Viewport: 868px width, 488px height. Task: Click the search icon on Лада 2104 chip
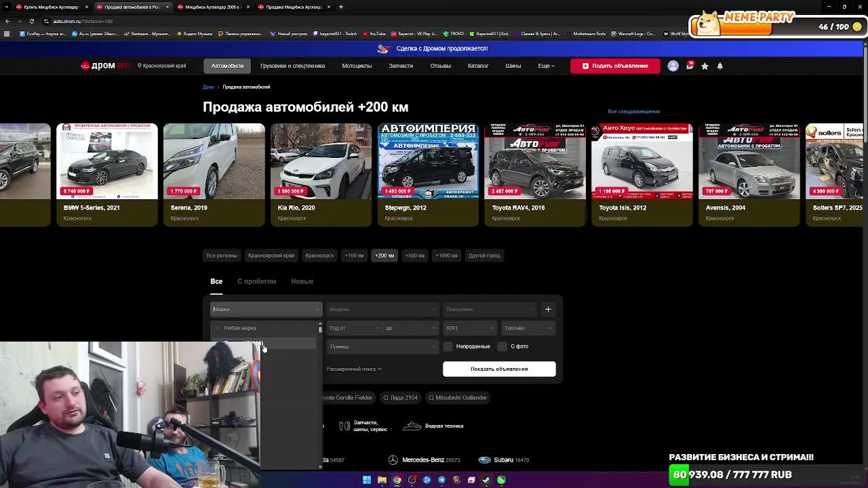tap(386, 398)
